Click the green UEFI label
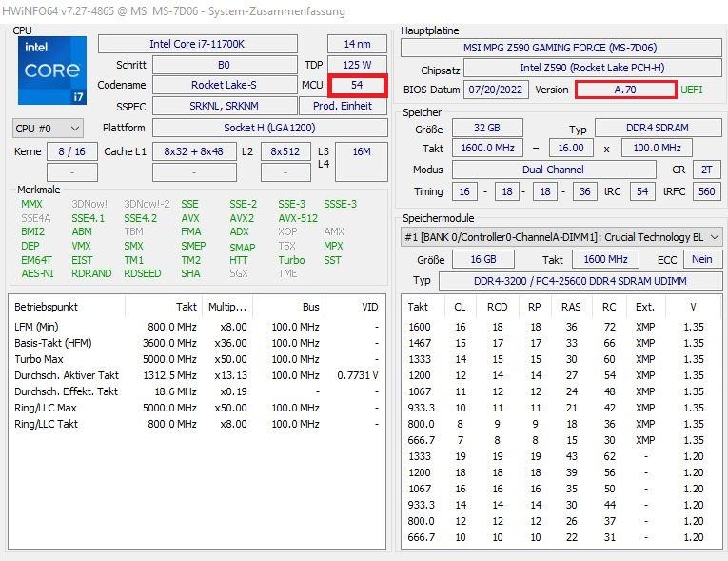This screenshot has width=728, height=561. 691,90
